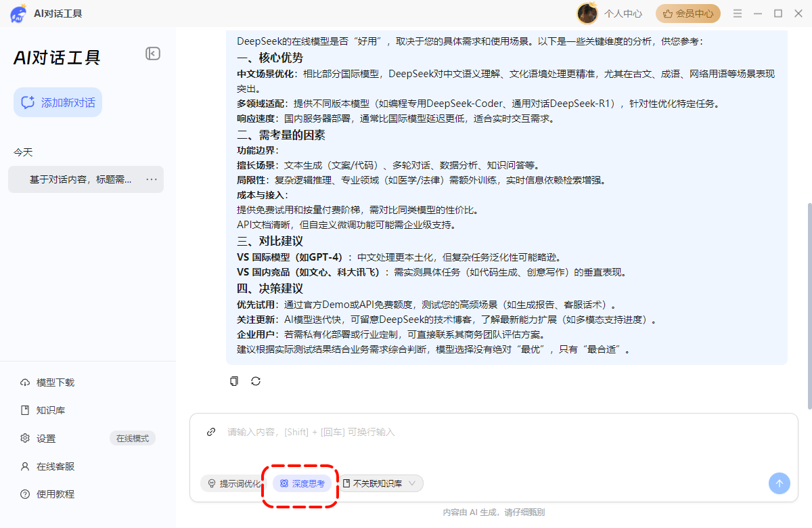Click the text VS 国内竞品（如文心、科大讯飞）

coord(310,272)
